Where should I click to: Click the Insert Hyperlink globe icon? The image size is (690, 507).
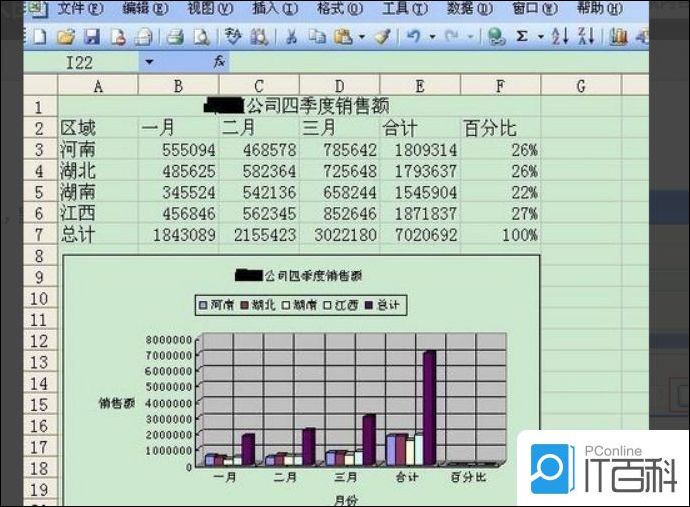pos(496,37)
